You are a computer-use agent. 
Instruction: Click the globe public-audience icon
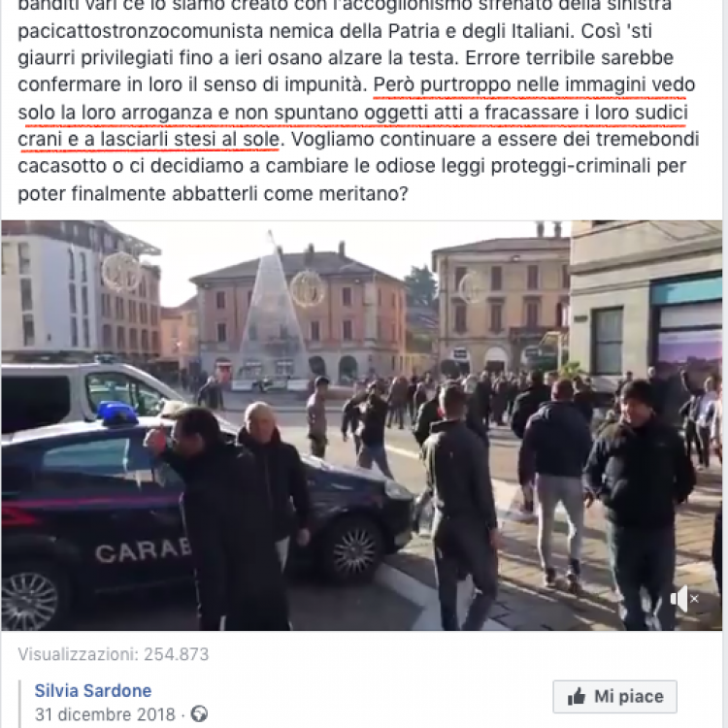coord(199,713)
